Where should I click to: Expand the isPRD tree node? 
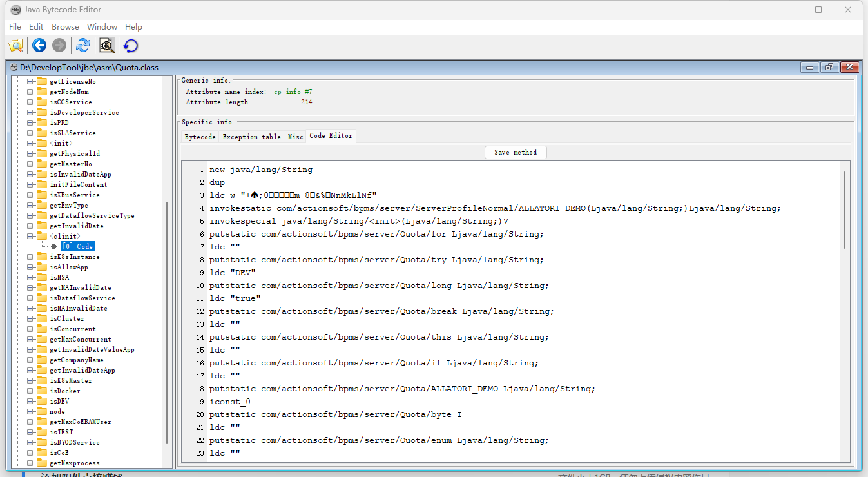tap(30, 122)
